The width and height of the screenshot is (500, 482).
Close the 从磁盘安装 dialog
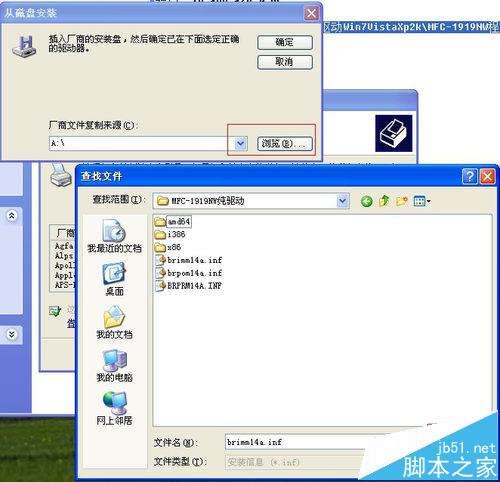pyautogui.click(x=311, y=13)
